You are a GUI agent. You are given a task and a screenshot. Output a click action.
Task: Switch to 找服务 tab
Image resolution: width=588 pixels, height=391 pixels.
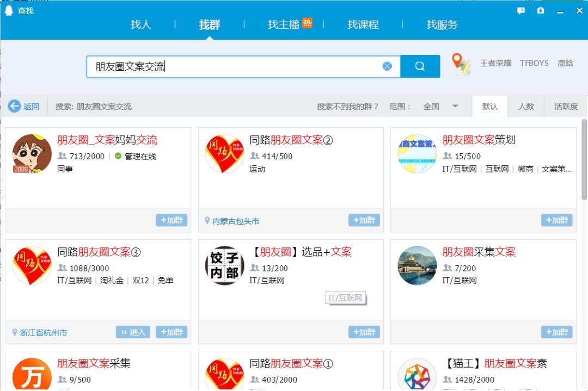coord(442,24)
